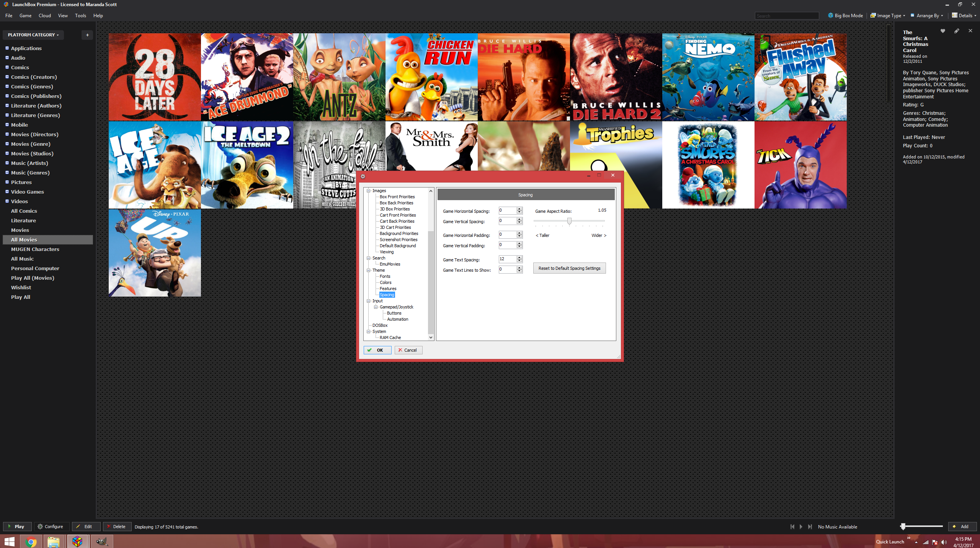Switch to Big Box Mode
This screenshot has height=548, width=980.
click(x=845, y=16)
